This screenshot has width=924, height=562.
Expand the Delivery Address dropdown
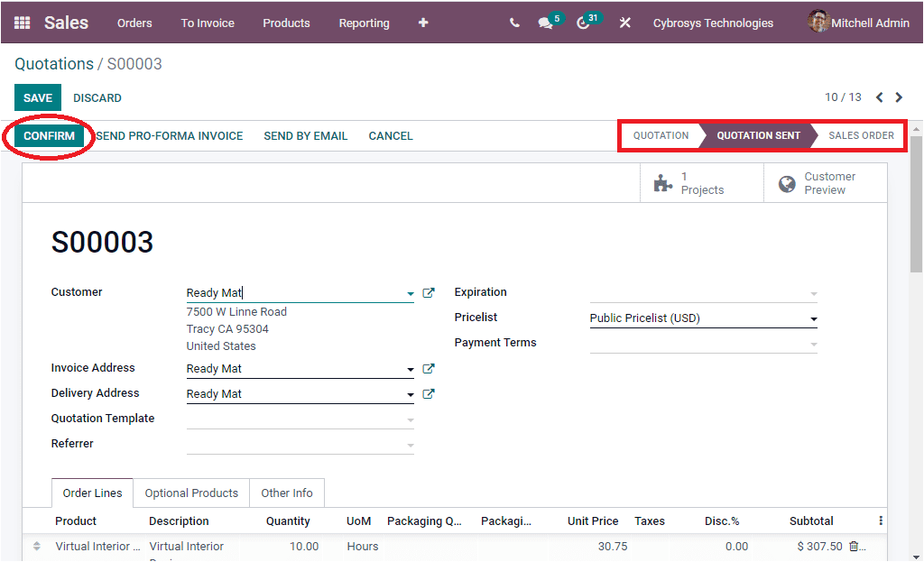pos(411,393)
